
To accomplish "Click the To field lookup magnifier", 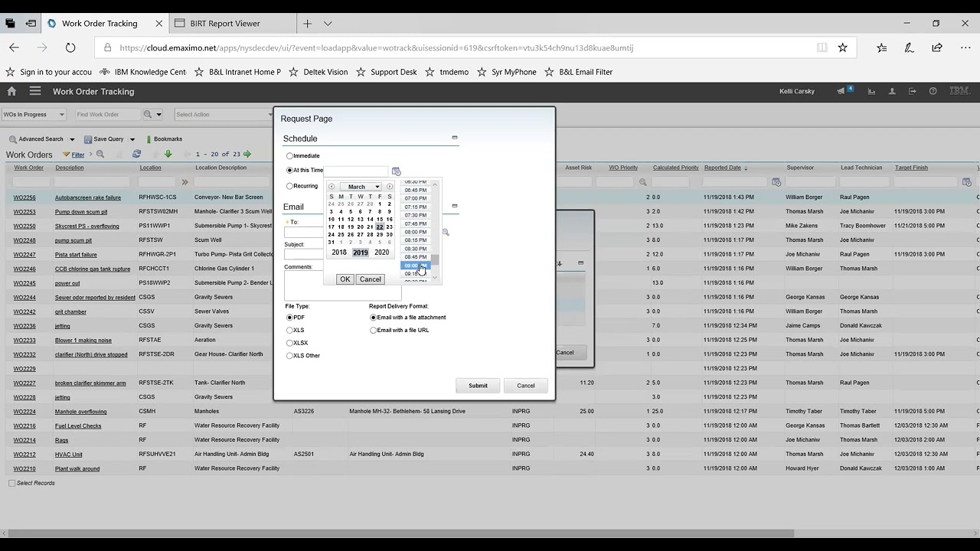I will click(445, 232).
